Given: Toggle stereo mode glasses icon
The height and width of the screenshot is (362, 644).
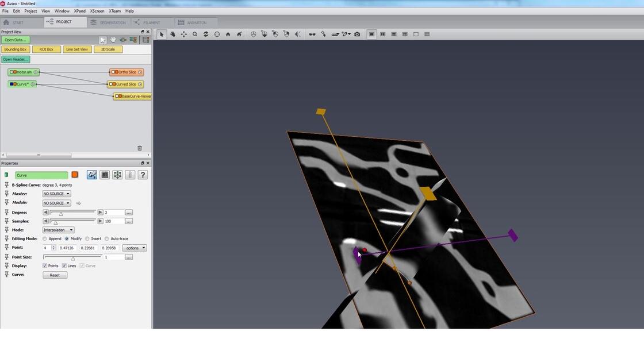Looking at the screenshot, I should pyautogui.click(x=312, y=34).
